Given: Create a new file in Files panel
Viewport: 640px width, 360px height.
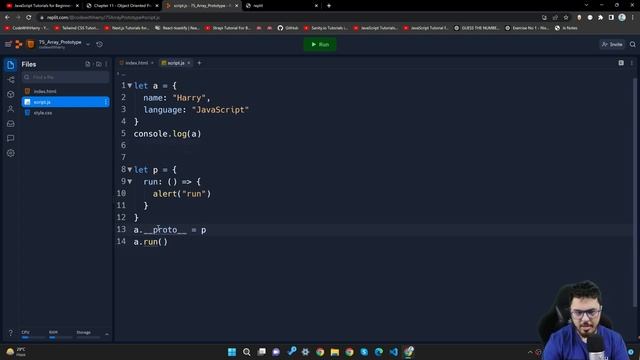Looking at the screenshot, I should click(x=88, y=64).
